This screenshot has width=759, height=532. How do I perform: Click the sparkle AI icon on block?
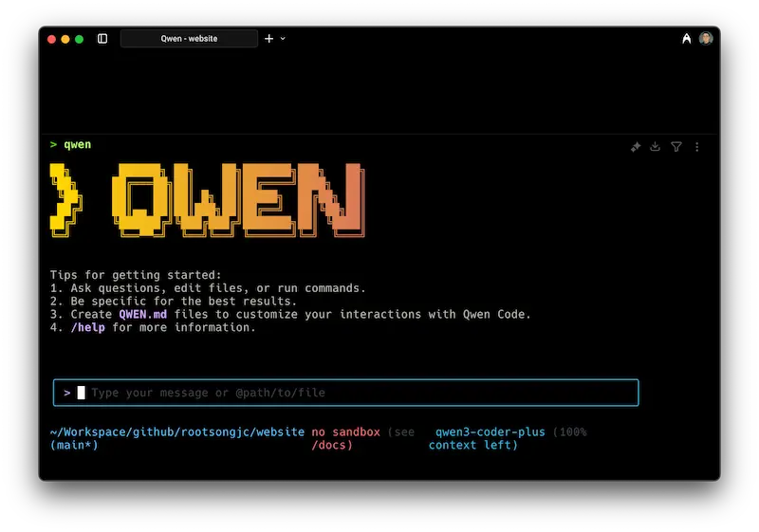[636, 147]
